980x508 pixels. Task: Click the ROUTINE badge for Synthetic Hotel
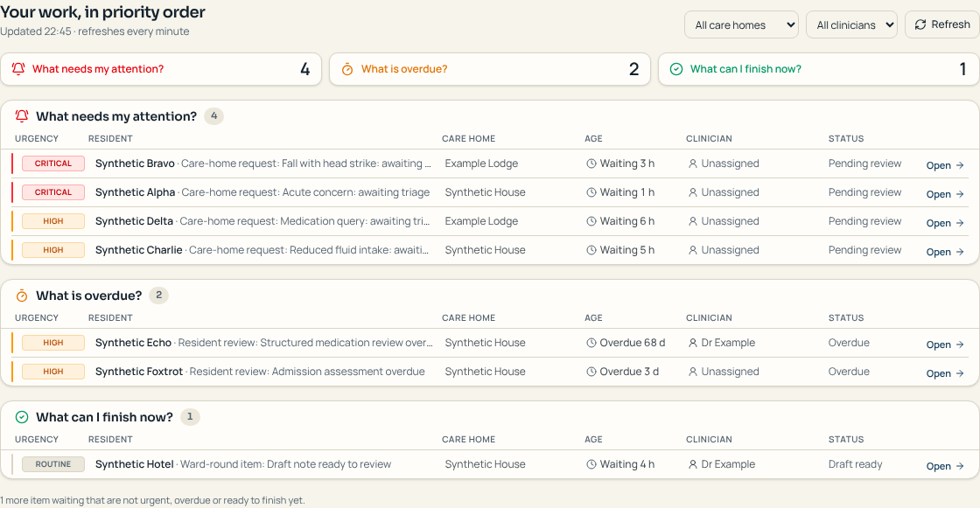[53, 464]
